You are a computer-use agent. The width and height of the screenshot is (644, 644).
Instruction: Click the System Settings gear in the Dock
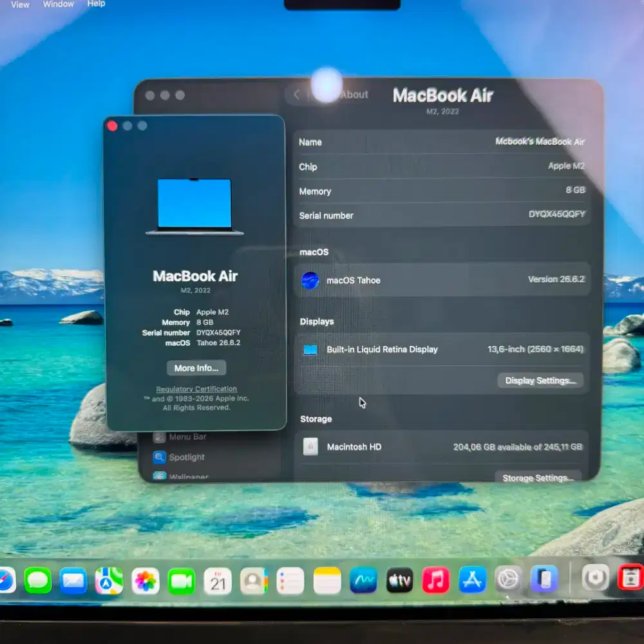click(508, 579)
